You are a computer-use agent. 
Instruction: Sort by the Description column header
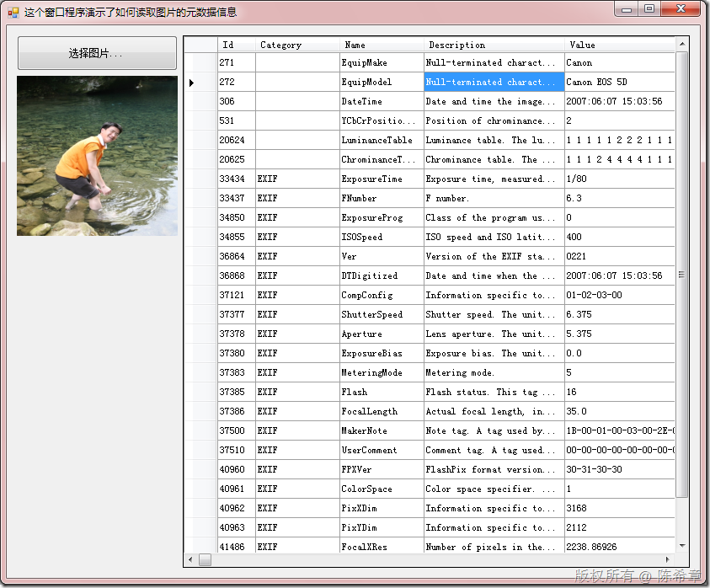point(494,45)
